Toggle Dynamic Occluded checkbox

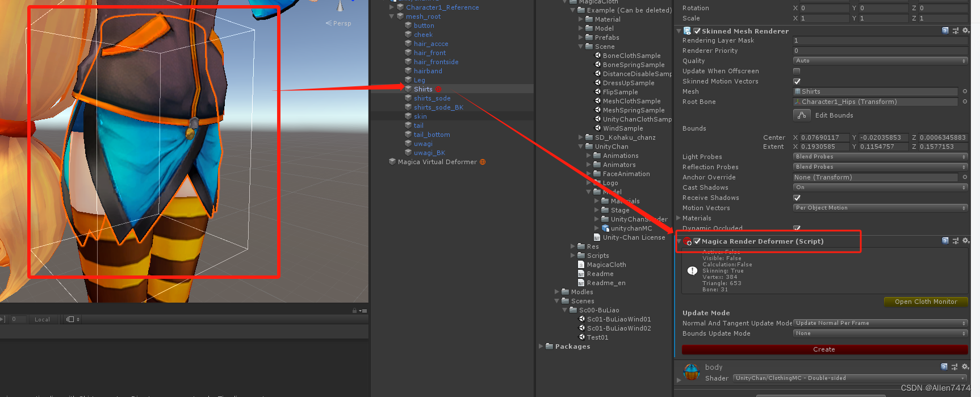[797, 228]
